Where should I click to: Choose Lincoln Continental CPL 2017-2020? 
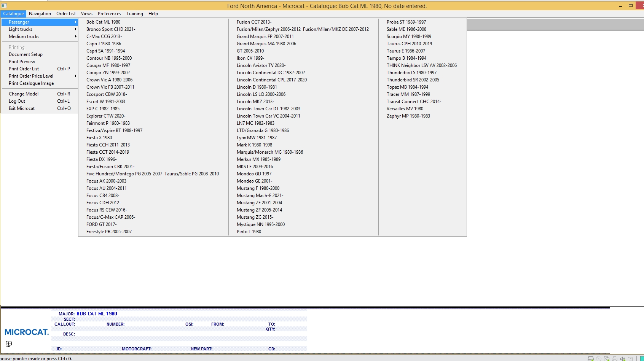coord(272,80)
